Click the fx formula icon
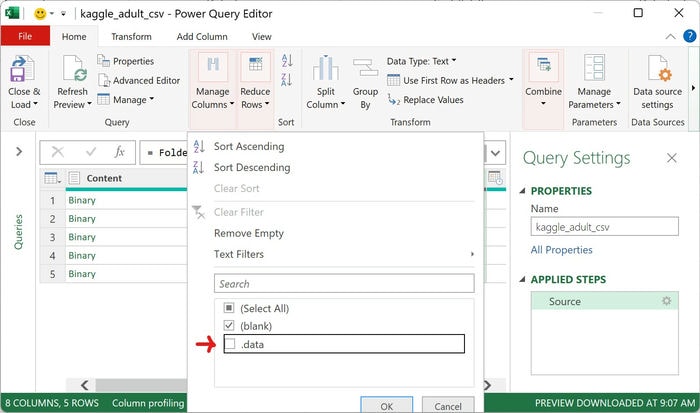 119,152
